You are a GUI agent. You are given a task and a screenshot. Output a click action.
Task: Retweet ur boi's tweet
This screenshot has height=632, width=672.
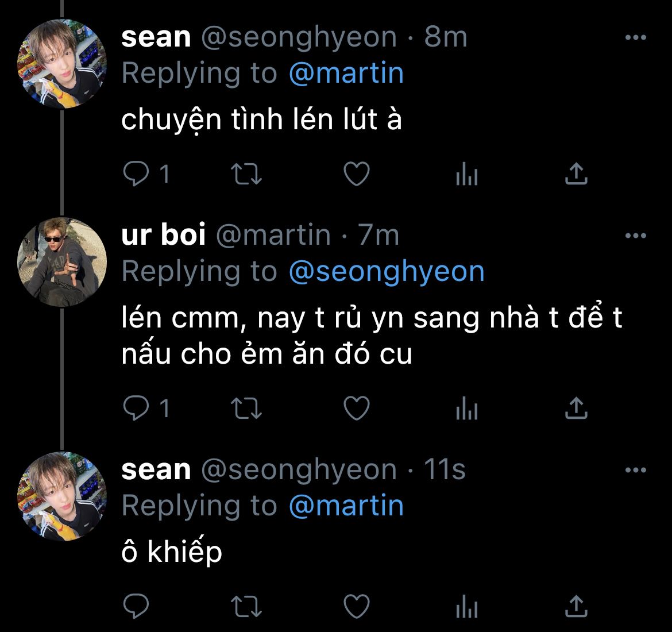[246, 409]
